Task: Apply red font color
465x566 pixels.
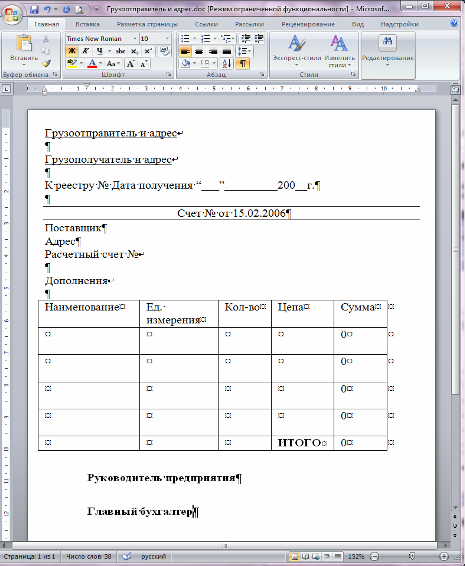Action: [92, 64]
